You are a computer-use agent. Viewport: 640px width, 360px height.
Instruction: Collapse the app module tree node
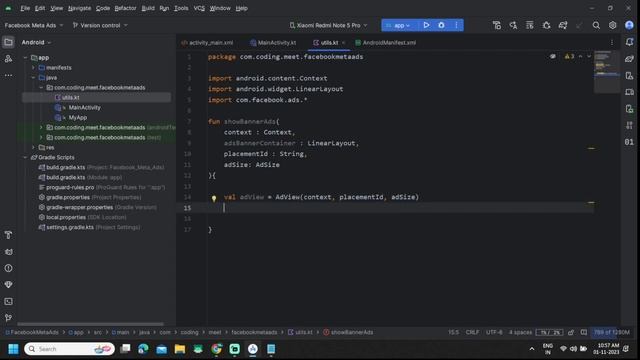pyautogui.click(x=26, y=58)
